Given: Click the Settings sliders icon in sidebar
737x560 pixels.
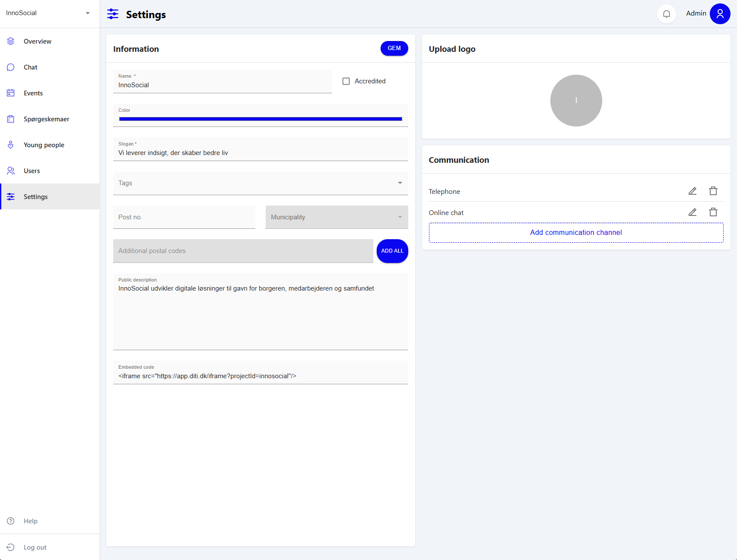Looking at the screenshot, I should click(x=11, y=196).
